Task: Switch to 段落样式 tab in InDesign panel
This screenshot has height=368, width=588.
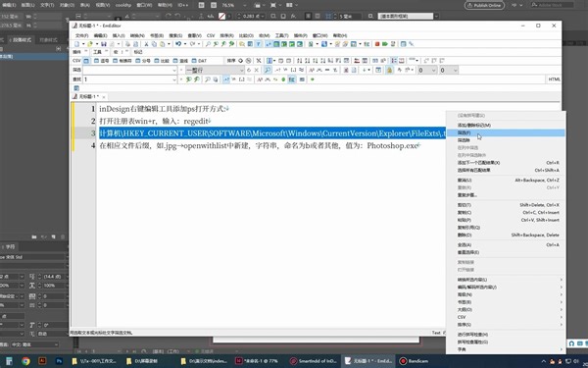Action: [x=22, y=40]
